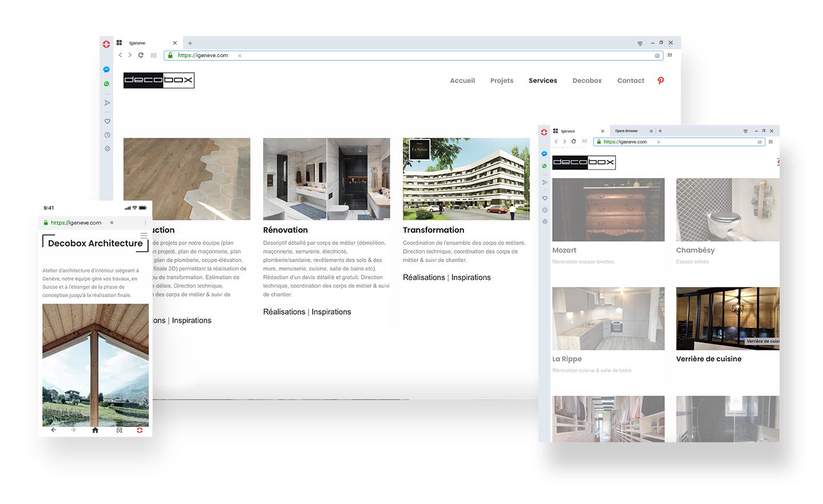Click the home icon in the mobile browser bar
Viewport: 823px width, 504px height.
(95, 430)
